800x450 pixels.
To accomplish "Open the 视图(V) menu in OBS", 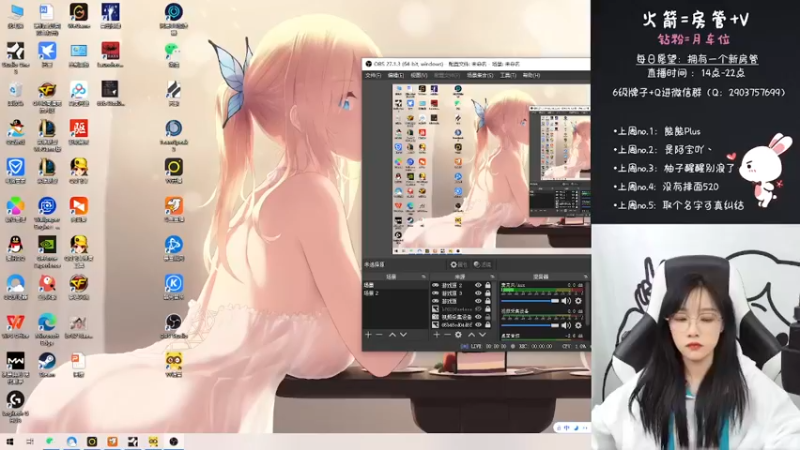I will point(419,76).
